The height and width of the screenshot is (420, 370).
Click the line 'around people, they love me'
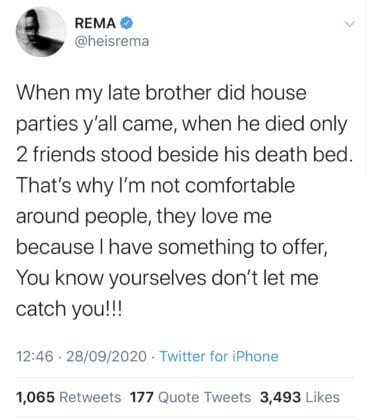click(x=144, y=217)
